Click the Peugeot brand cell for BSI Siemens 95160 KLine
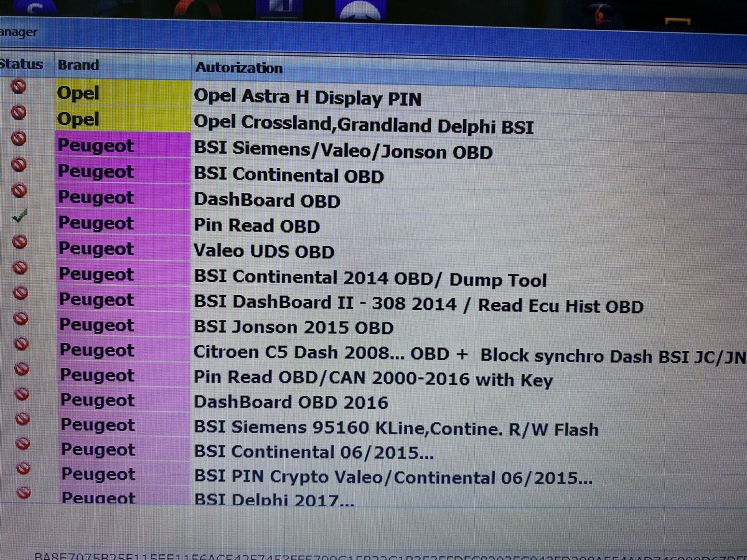This screenshot has height=560, width=747. [125, 425]
